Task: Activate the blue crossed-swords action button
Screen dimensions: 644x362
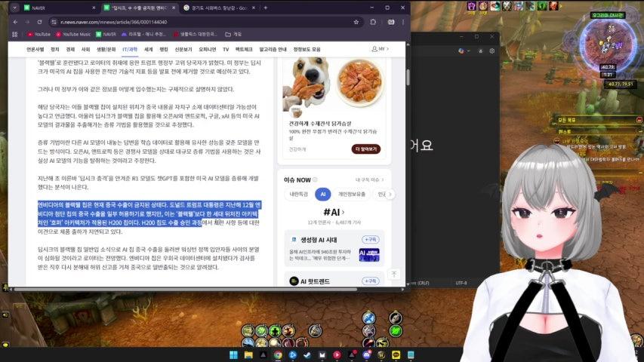Action: click(x=369, y=318)
